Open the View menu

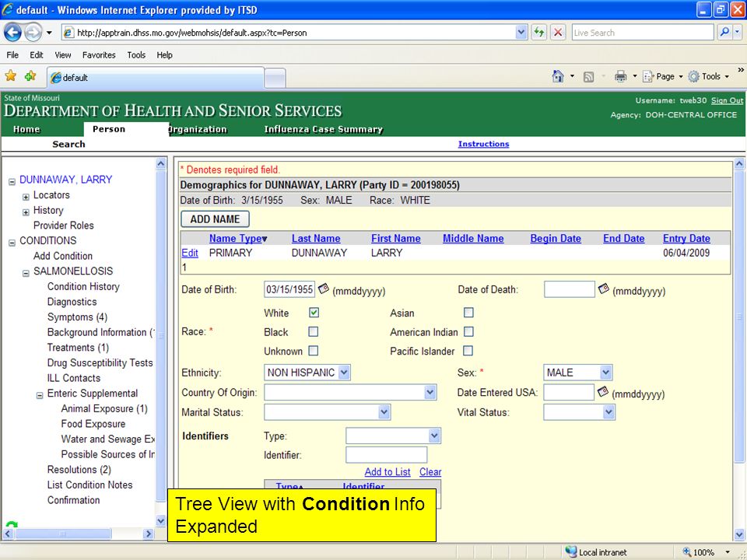pyautogui.click(x=63, y=54)
